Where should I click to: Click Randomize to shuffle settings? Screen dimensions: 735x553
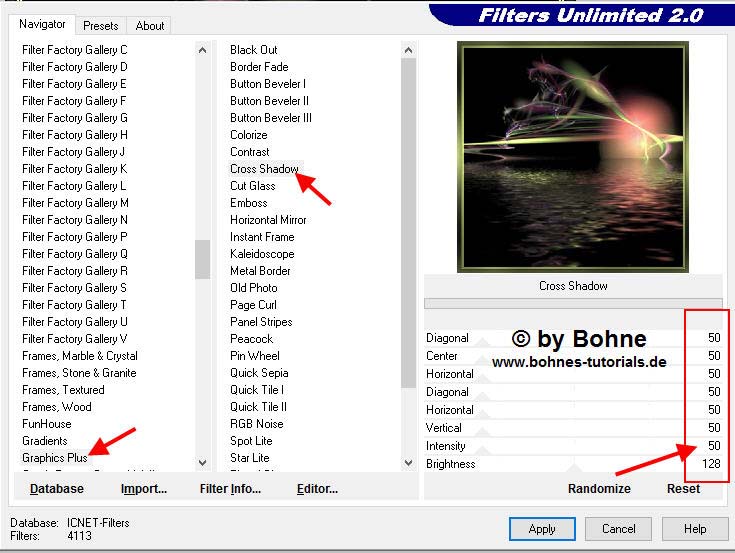point(599,489)
